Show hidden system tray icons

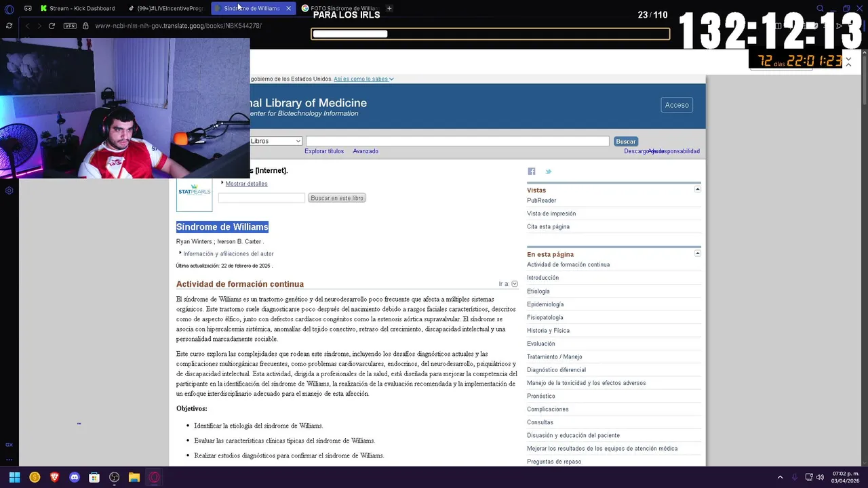(x=780, y=477)
